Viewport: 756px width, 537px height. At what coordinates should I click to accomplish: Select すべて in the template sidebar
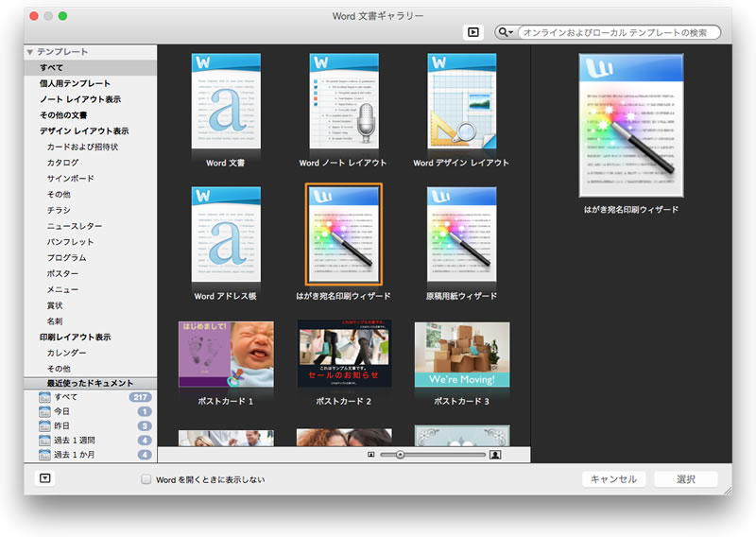(x=91, y=67)
